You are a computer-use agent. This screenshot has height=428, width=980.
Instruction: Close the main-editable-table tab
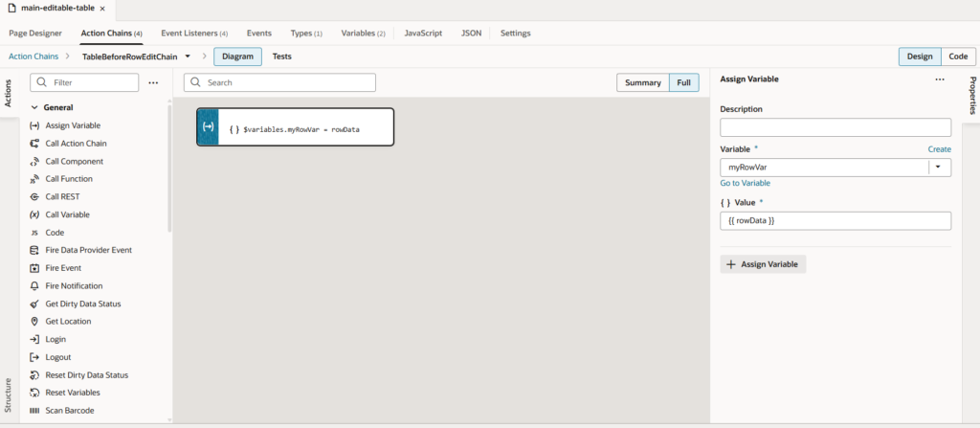pyautogui.click(x=102, y=8)
